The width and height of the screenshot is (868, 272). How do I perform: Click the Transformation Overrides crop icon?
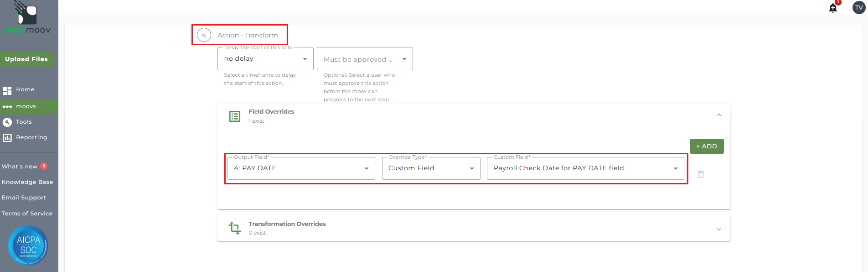(235, 228)
